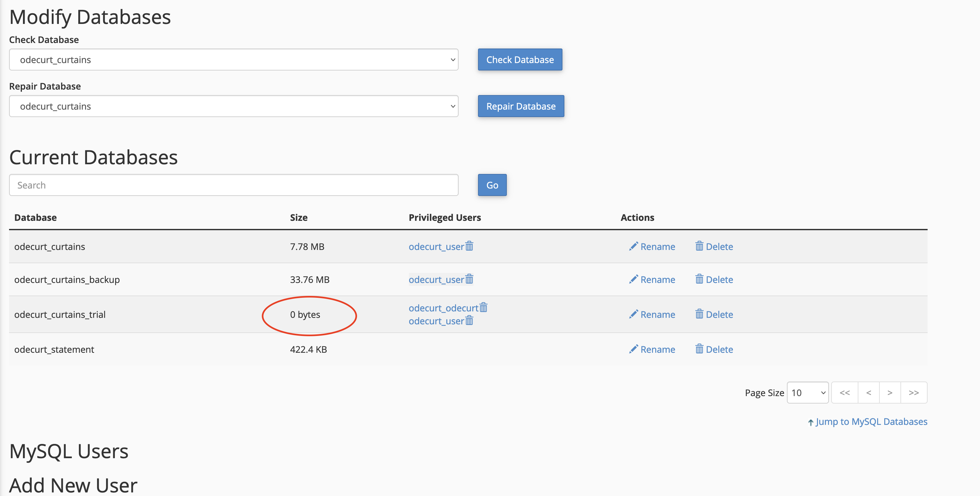Open the Check Database dropdown
Viewport: 980px width, 496px height.
point(234,60)
